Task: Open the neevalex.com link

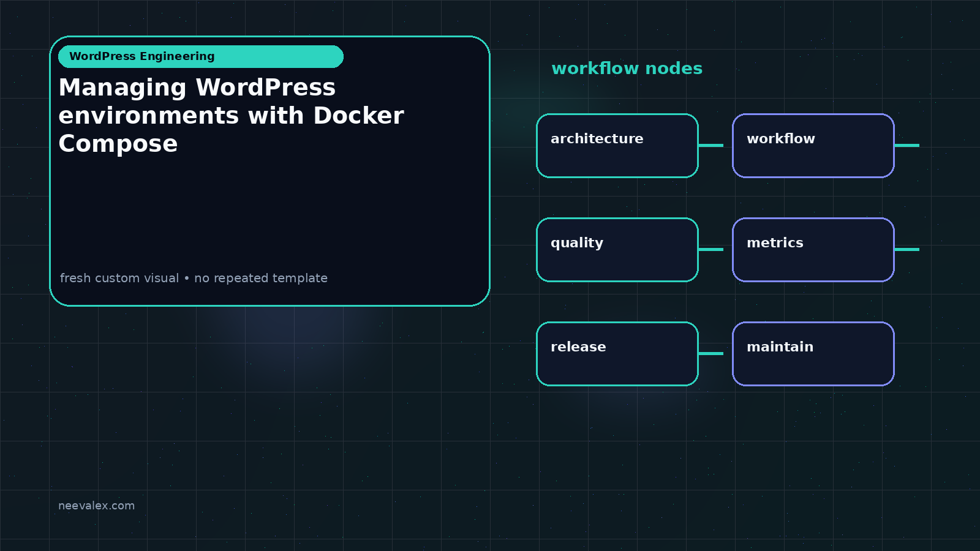Action: click(96, 506)
